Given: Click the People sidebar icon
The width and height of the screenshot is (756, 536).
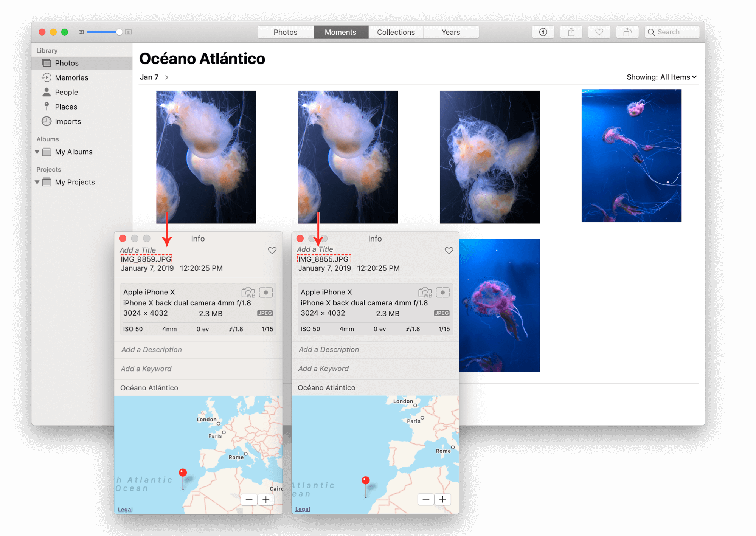Looking at the screenshot, I should (x=47, y=91).
